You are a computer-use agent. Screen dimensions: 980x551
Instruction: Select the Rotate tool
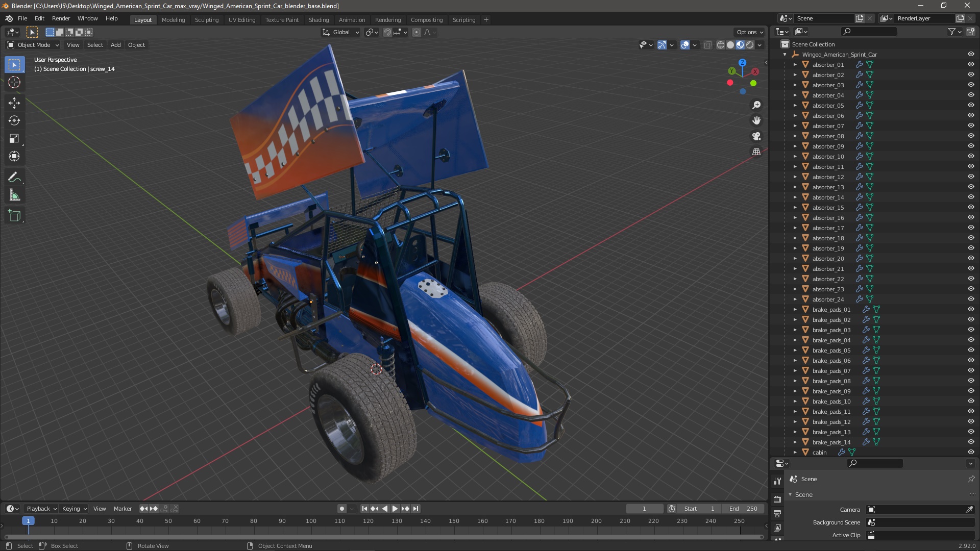pos(14,120)
